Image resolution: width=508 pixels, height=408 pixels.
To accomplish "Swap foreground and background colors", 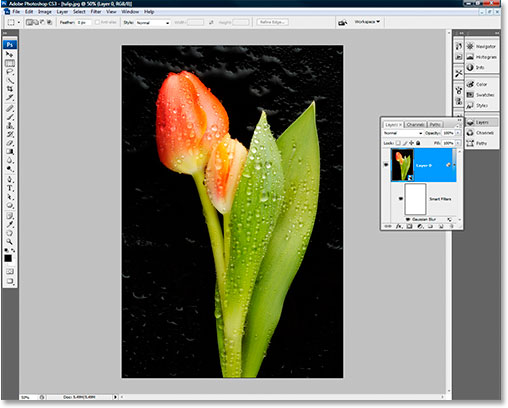I will click(13, 250).
